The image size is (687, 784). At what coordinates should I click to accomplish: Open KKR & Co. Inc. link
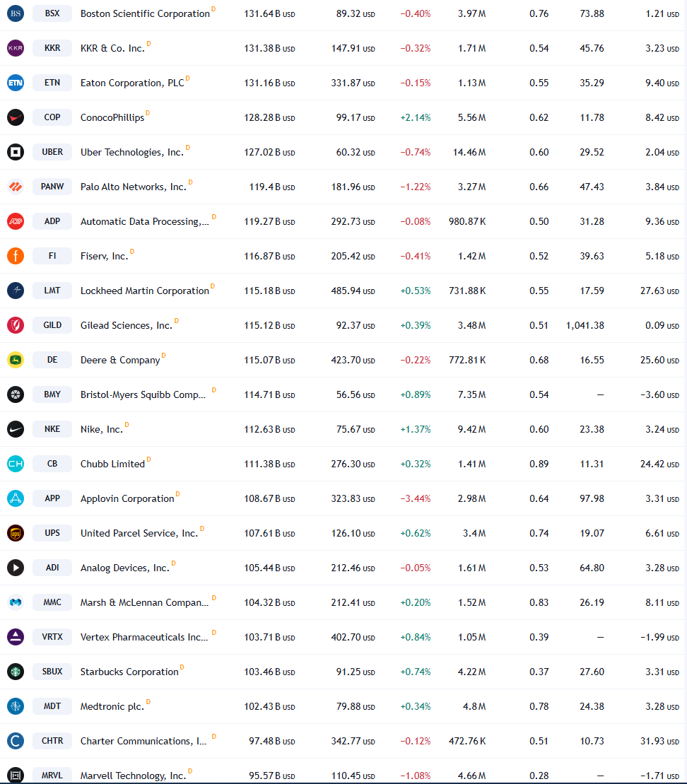pyautogui.click(x=112, y=49)
